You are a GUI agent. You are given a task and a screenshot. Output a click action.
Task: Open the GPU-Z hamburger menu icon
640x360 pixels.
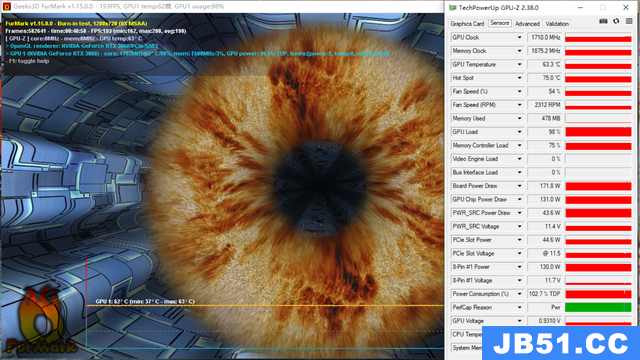pos(629,21)
